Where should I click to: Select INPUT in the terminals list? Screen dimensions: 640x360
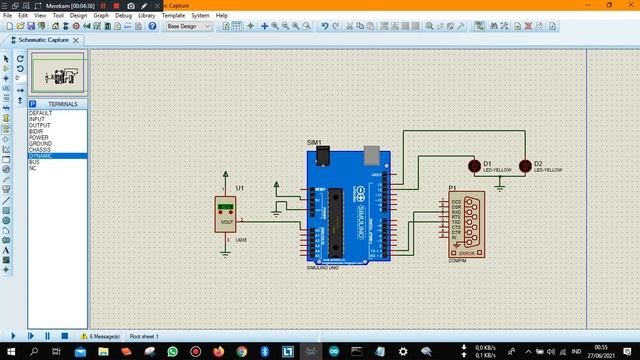37,119
